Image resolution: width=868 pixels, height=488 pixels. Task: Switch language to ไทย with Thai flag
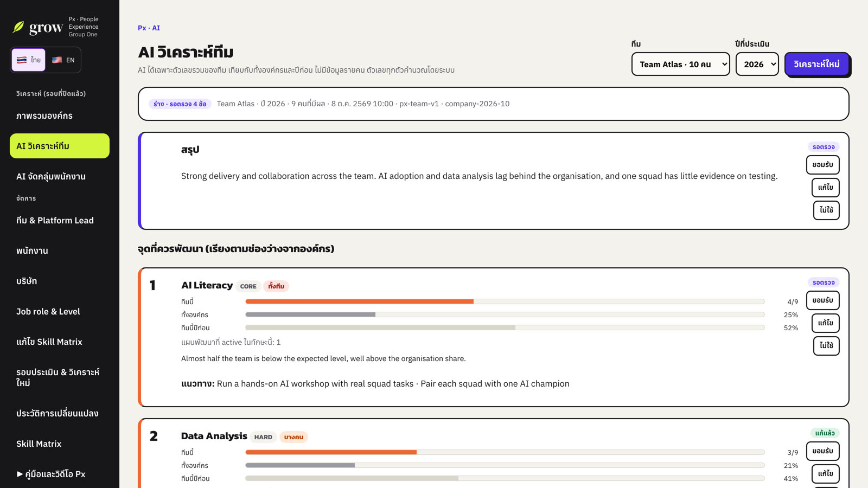click(28, 60)
